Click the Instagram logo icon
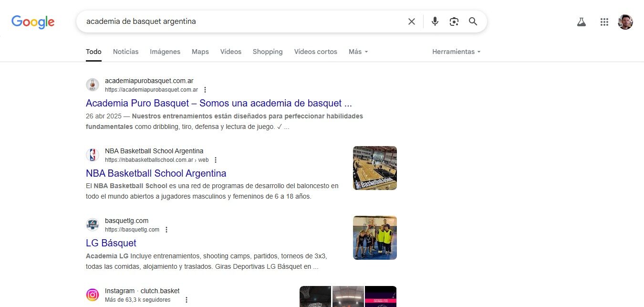This screenshot has width=644, height=307. (93, 295)
